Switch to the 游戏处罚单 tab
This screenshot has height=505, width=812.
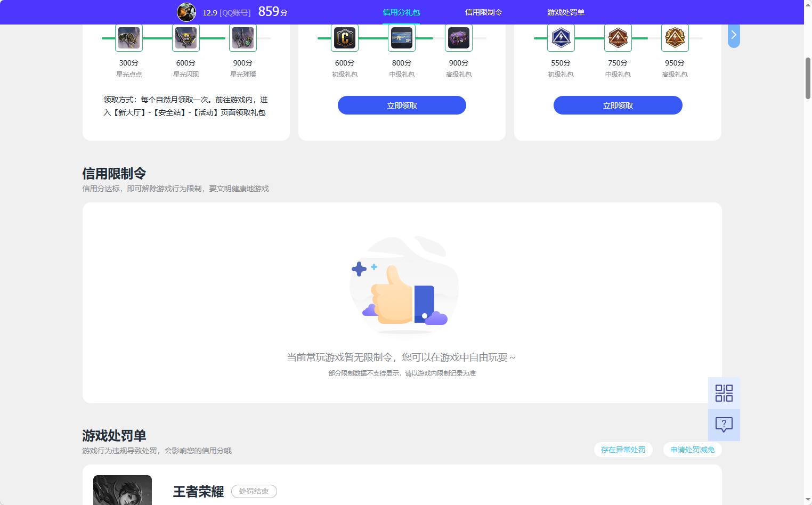coord(564,12)
